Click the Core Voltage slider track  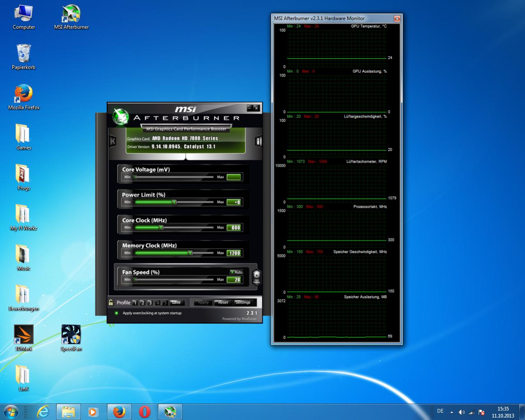174,177
